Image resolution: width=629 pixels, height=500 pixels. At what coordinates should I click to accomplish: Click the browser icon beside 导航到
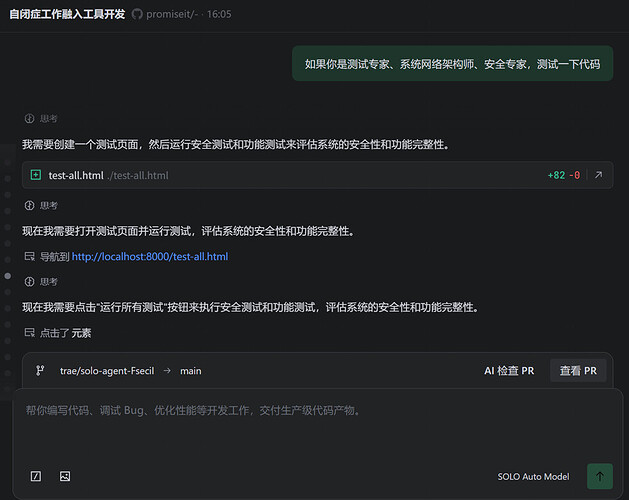point(30,256)
